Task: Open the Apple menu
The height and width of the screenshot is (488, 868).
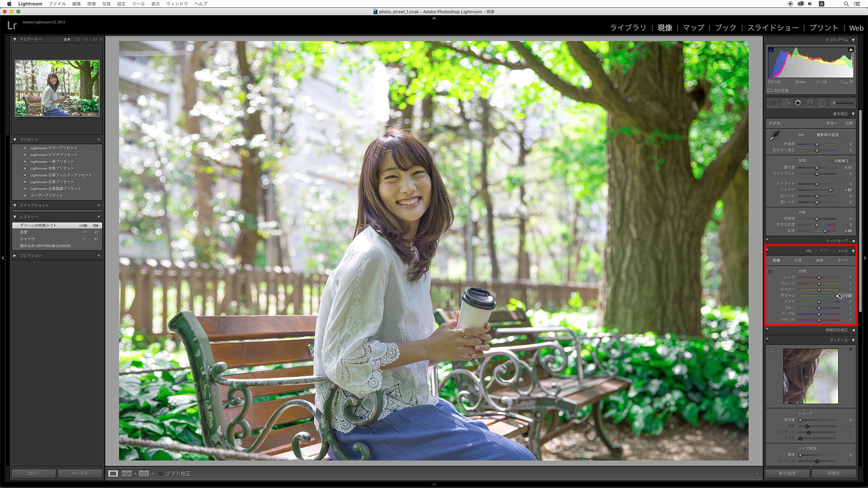Action: 9,4
